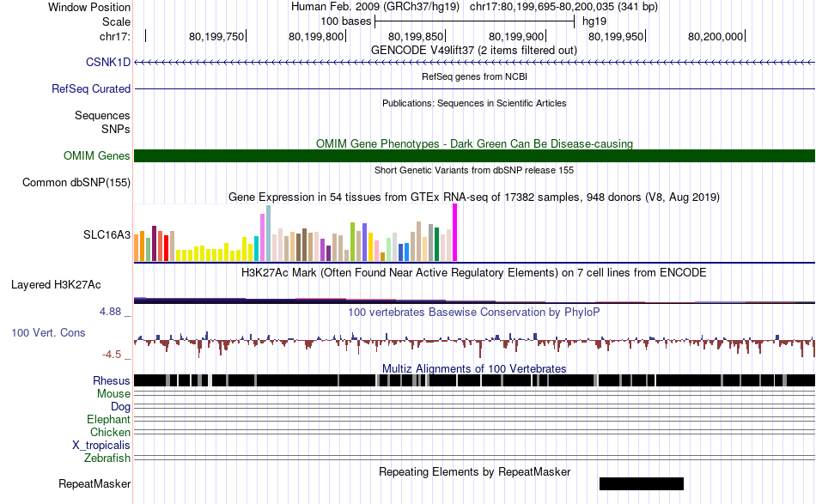Viewport: 816px width, 504px height.
Task: Select the 100 Vert. Cons track label
Action: pos(48,333)
